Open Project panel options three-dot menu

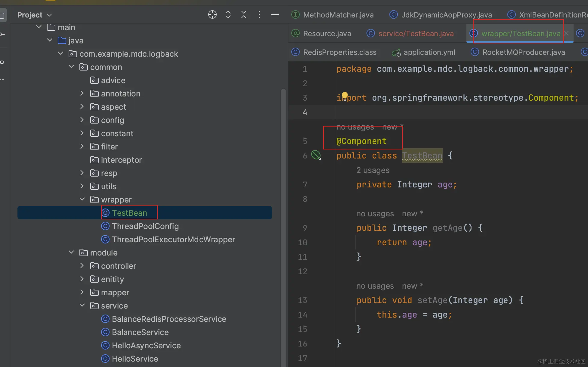coord(259,14)
